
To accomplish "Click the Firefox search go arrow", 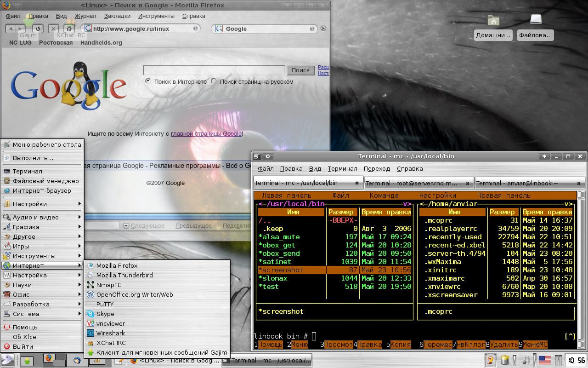I will (x=323, y=29).
